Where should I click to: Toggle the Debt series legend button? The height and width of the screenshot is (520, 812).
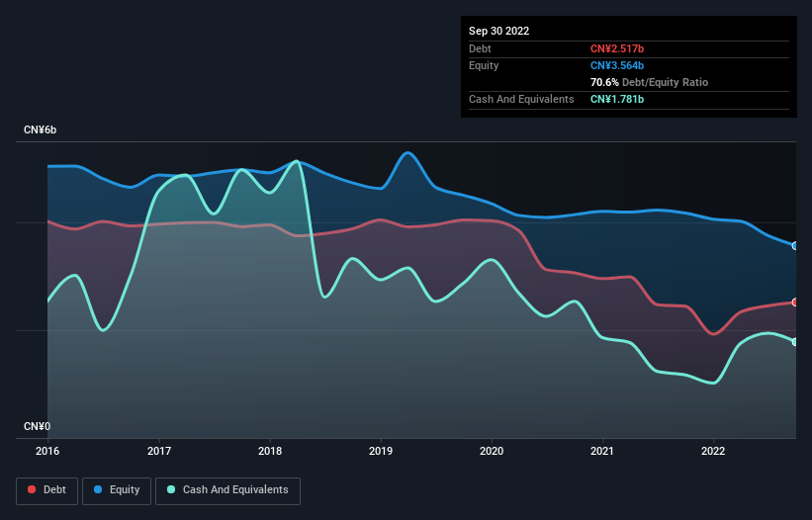pyautogui.click(x=47, y=490)
